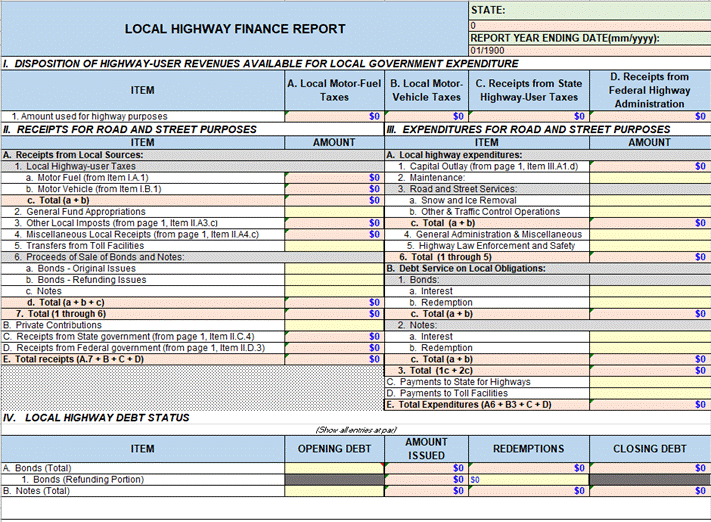Select the Closing Debt $0 for Bonds (Total)

650,468
